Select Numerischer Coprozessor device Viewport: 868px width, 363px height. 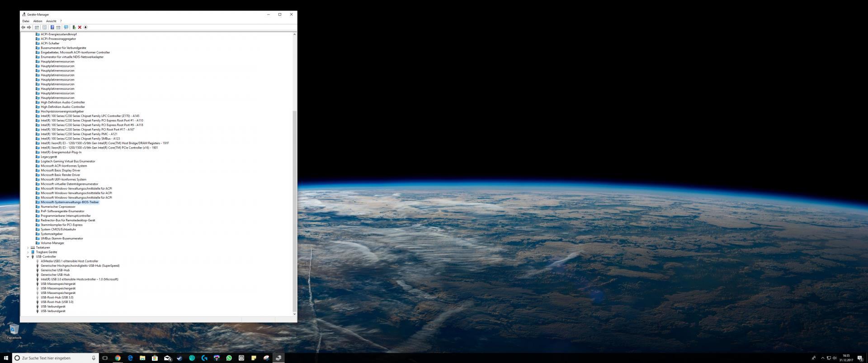coord(58,207)
